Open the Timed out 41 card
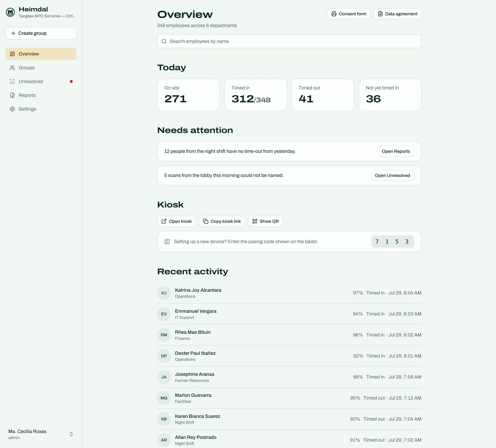Viewport: 496px width, 448px height. click(x=323, y=95)
